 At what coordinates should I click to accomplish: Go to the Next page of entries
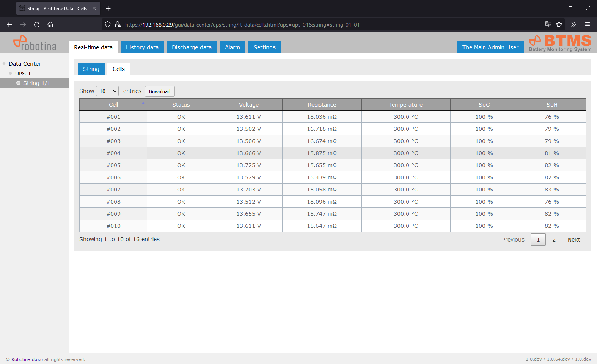(x=573, y=240)
